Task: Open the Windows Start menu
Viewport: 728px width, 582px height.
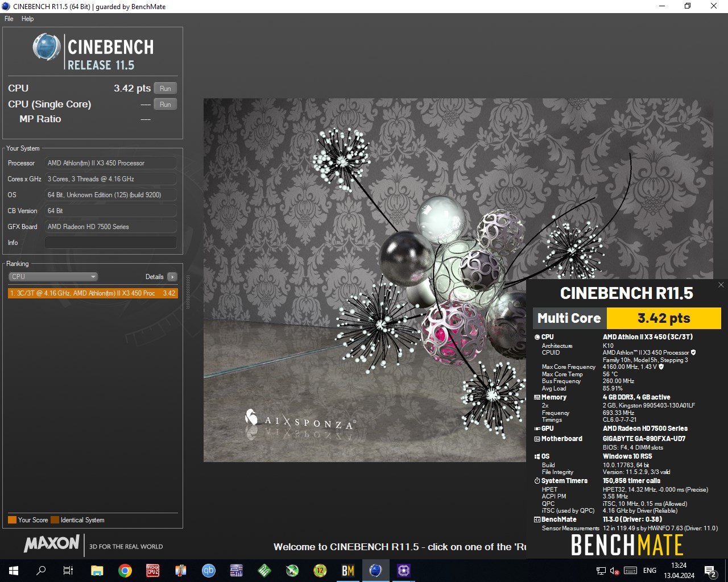Action: 14,571
